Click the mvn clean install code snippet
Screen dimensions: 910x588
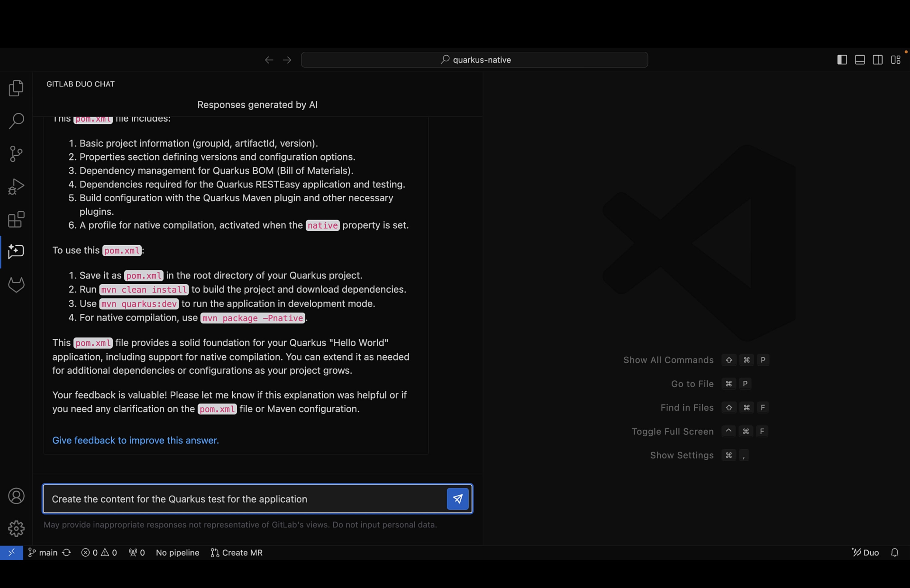click(x=144, y=290)
